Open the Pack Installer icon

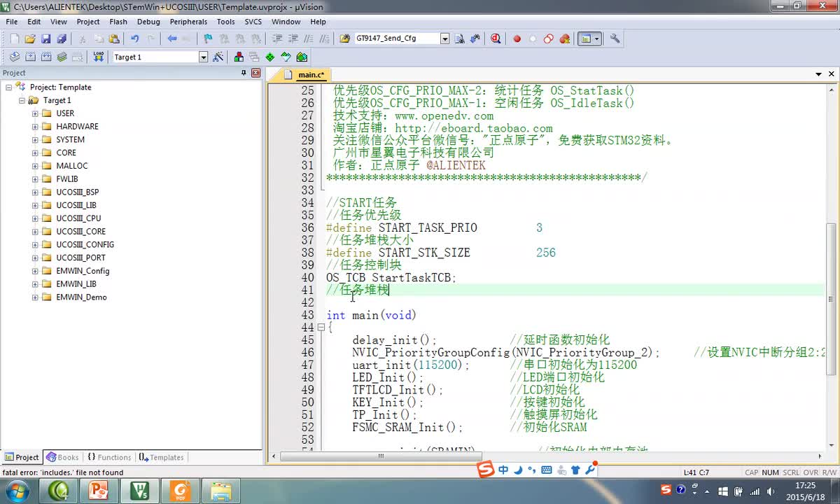tap(302, 57)
